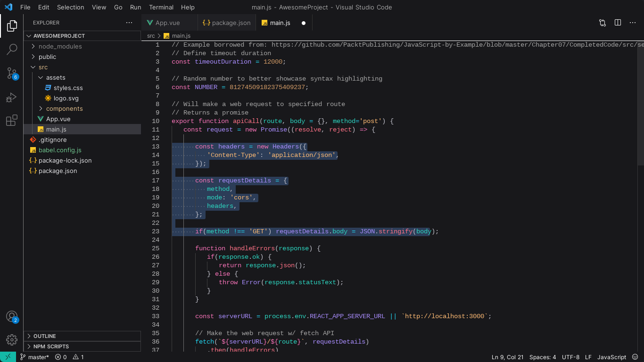This screenshot has height=362, width=644.
Task: Click the VS Code logo icon
Action: click(8, 7)
